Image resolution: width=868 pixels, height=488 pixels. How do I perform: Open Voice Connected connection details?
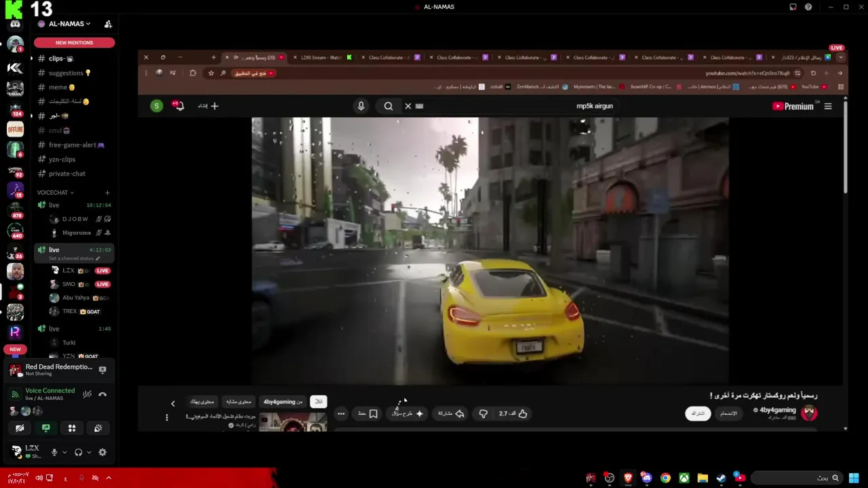50,390
